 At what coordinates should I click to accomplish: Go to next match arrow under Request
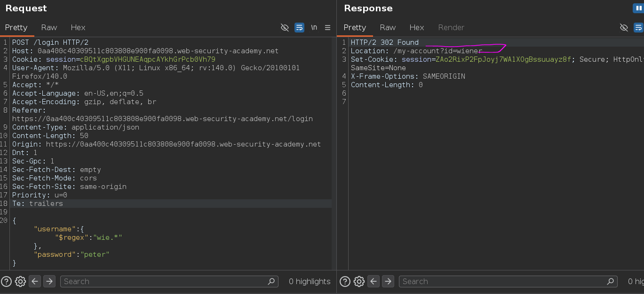click(49, 281)
